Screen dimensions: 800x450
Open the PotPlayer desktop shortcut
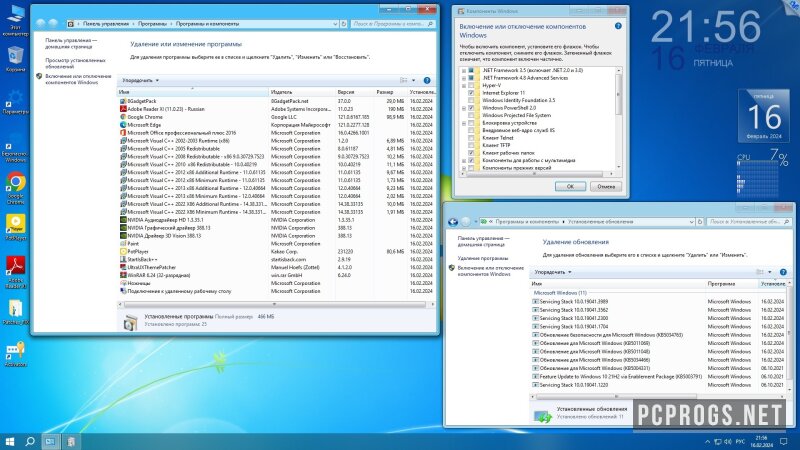click(15, 228)
